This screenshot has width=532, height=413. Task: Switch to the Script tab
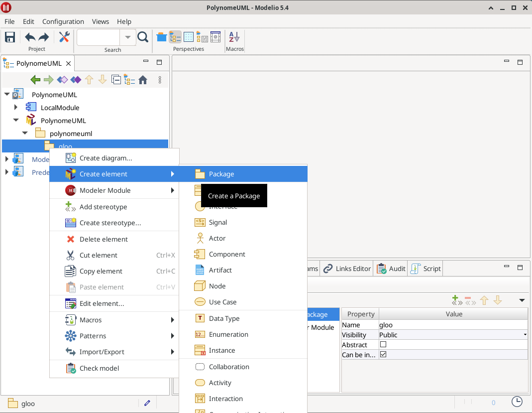(x=426, y=269)
